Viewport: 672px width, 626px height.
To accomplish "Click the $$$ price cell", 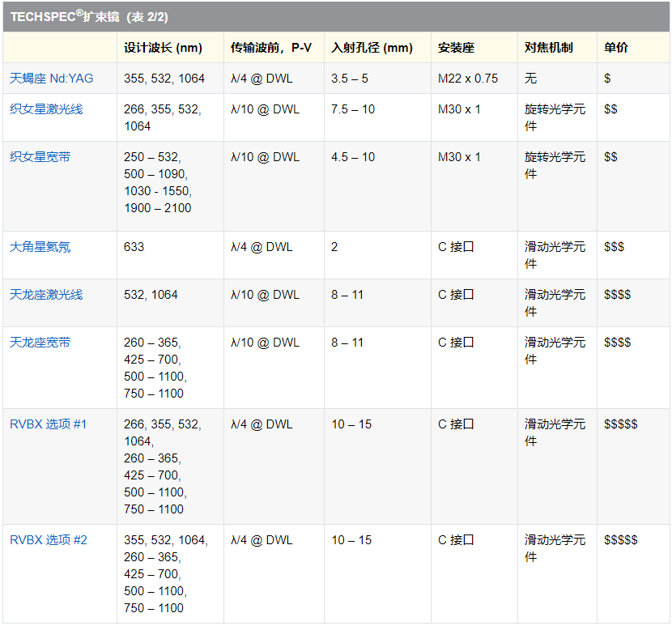I will 614,246.
